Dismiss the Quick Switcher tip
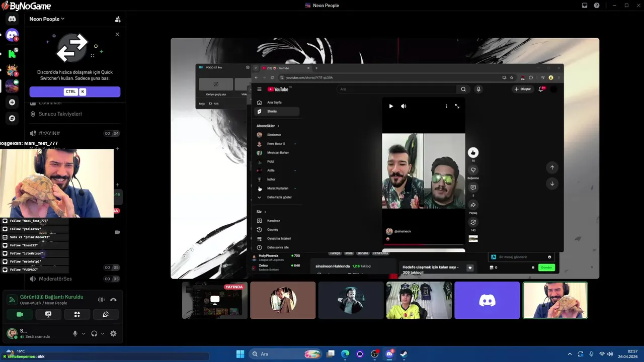The image size is (644, 362). (117, 34)
